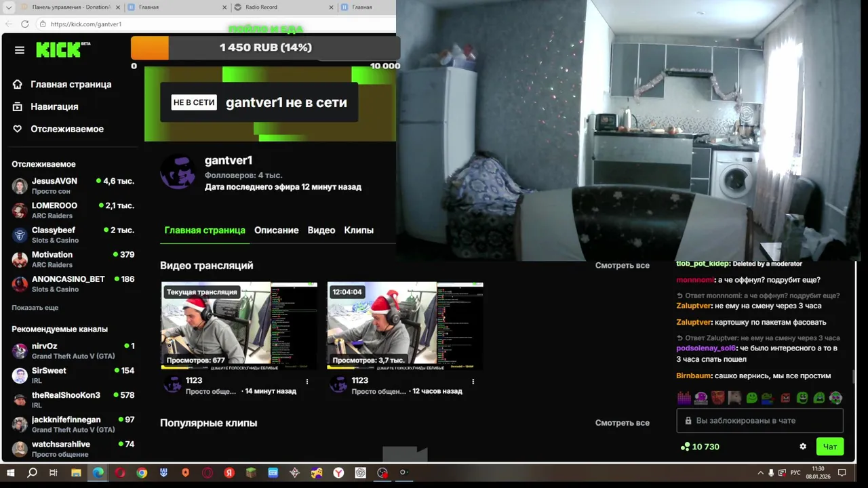Select the Главная страница channel tab

[205, 230]
